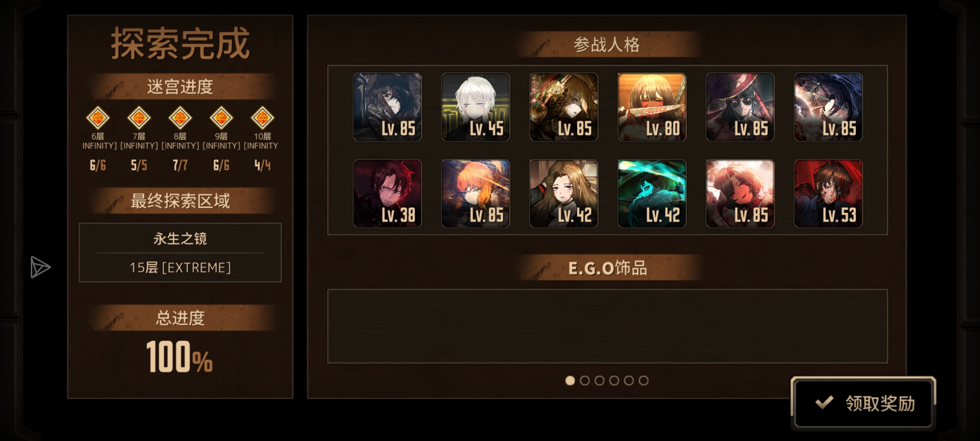The height and width of the screenshot is (441, 980).
Task: Select the 7层 clear diamond badge
Action: (x=139, y=118)
